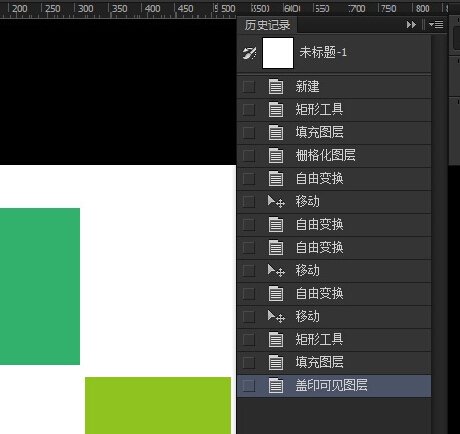Toggle history brush source box for 盖印可见图层
This screenshot has height=434, width=460.
249,386
